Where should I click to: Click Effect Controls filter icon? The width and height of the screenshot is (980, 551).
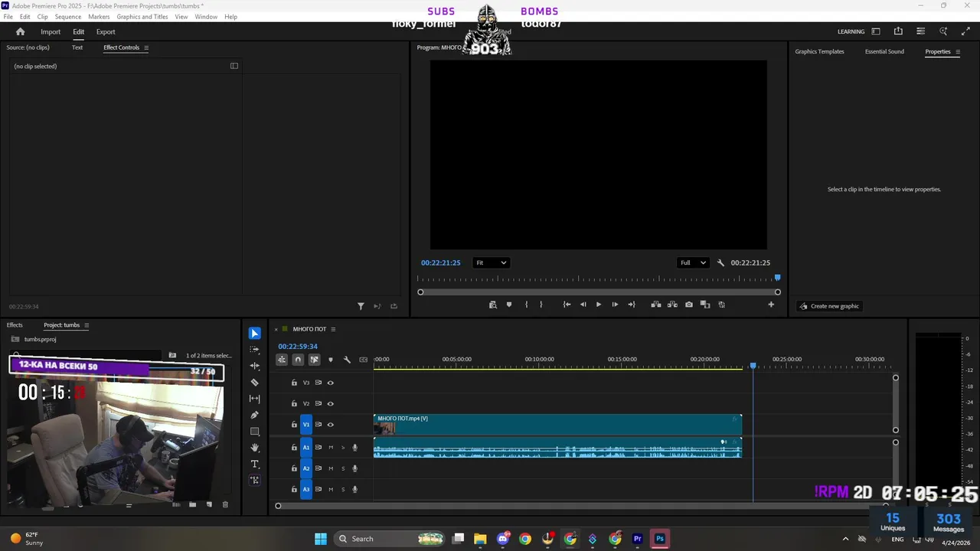coord(361,306)
